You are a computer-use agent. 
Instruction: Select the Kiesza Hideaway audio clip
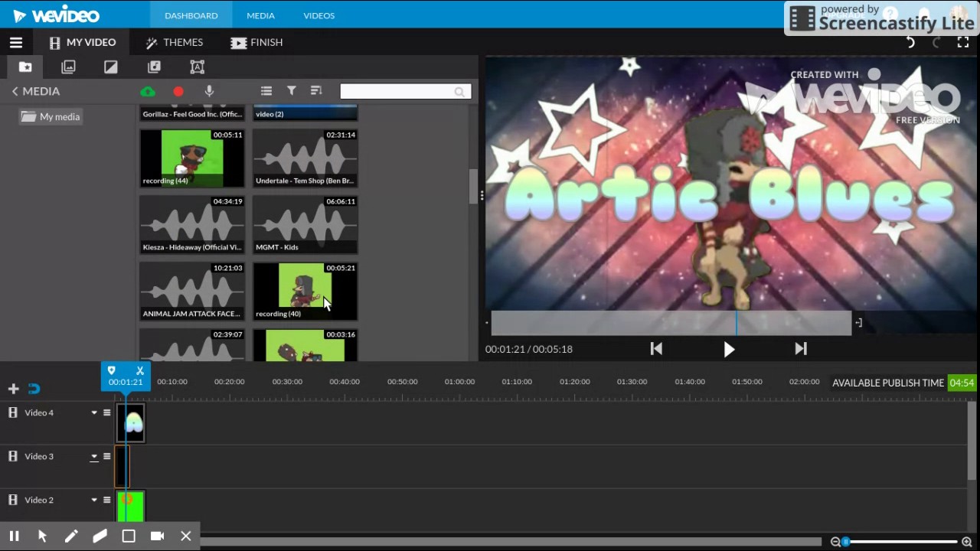[x=192, y=225]
